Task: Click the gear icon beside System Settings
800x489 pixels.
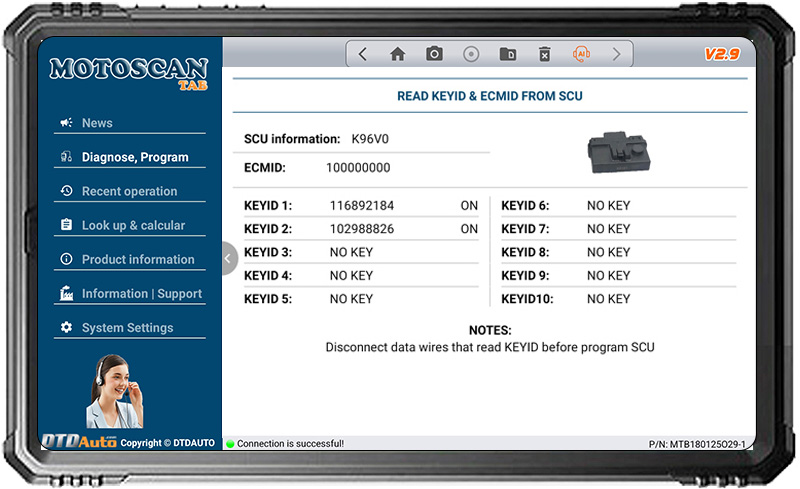Action: point(66,327)
